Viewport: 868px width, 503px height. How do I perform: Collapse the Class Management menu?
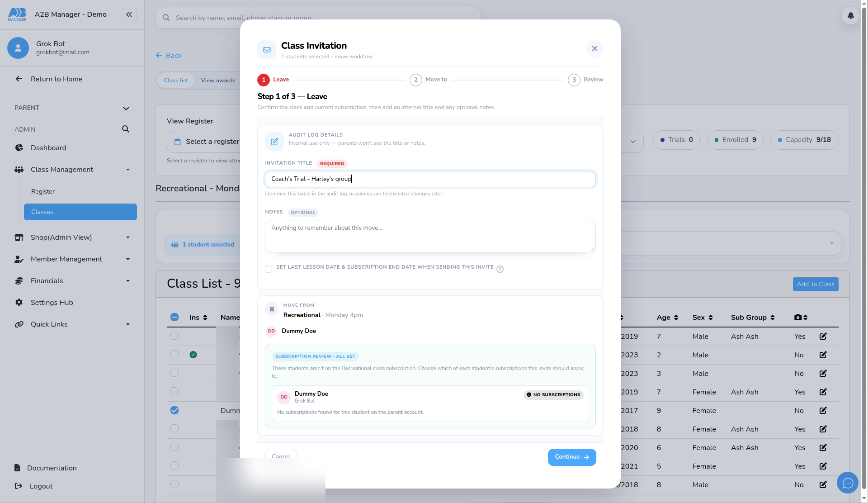(x=128, y=170)
